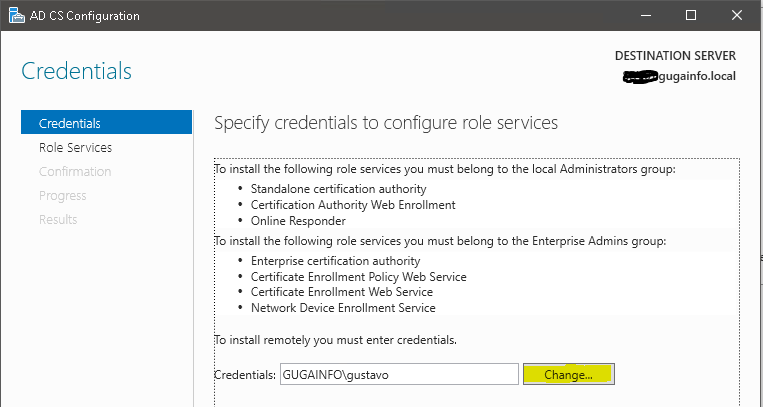Screen dimensions: 763x407
Task: Open the Confirmation step in sidebar
Action: [75, 171]
